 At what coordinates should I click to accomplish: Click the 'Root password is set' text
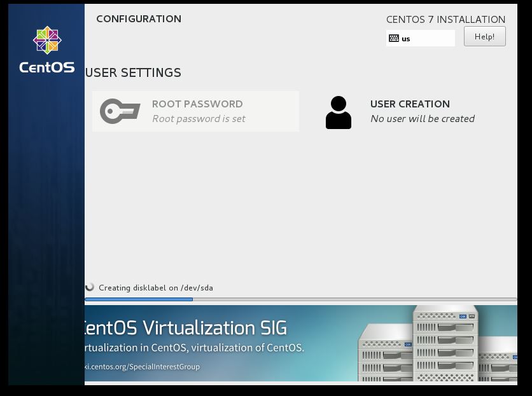point(199,119)
